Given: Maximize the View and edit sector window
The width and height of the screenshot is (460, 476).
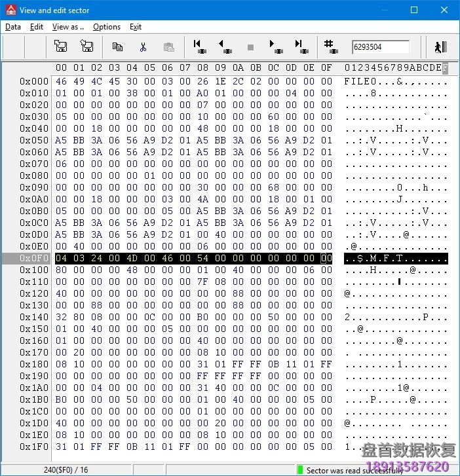Looking at the screenshot, I should coord(414,10).
